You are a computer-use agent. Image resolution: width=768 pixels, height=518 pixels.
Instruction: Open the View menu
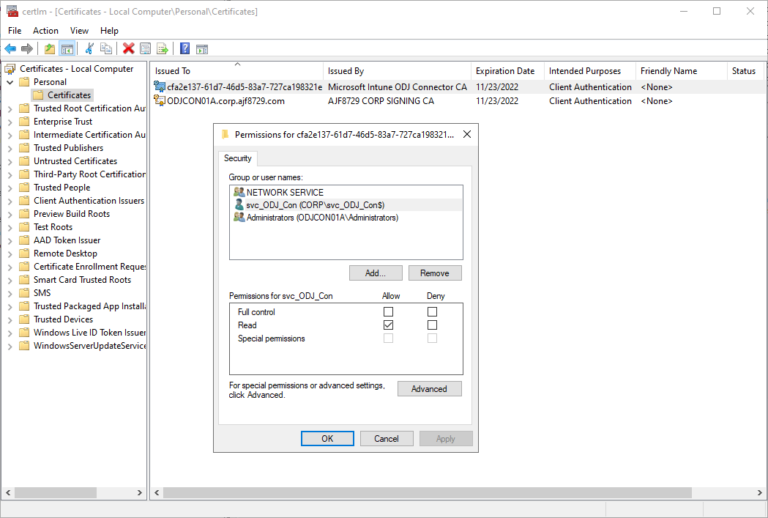click(x=79, y=30)
